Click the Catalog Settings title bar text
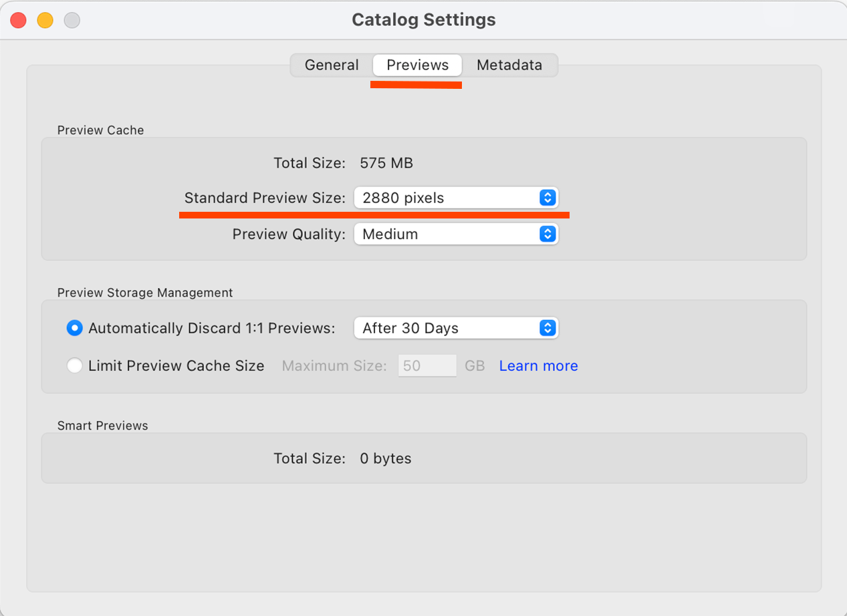Screen dimensions: 847x616 click(424, 20)
